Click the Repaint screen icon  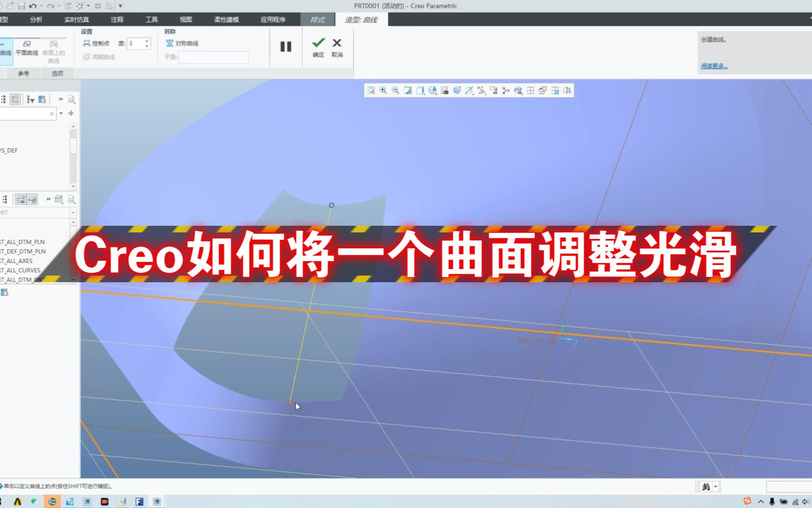tap(408, 91)
